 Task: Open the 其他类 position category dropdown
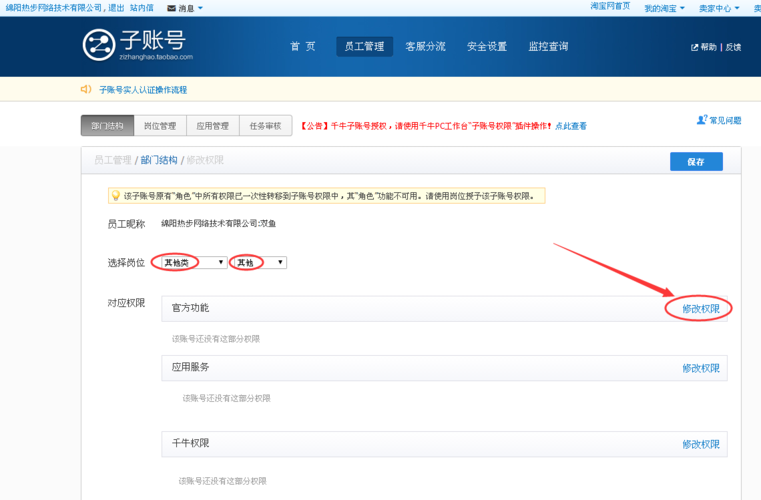click(x=194, y=263)
